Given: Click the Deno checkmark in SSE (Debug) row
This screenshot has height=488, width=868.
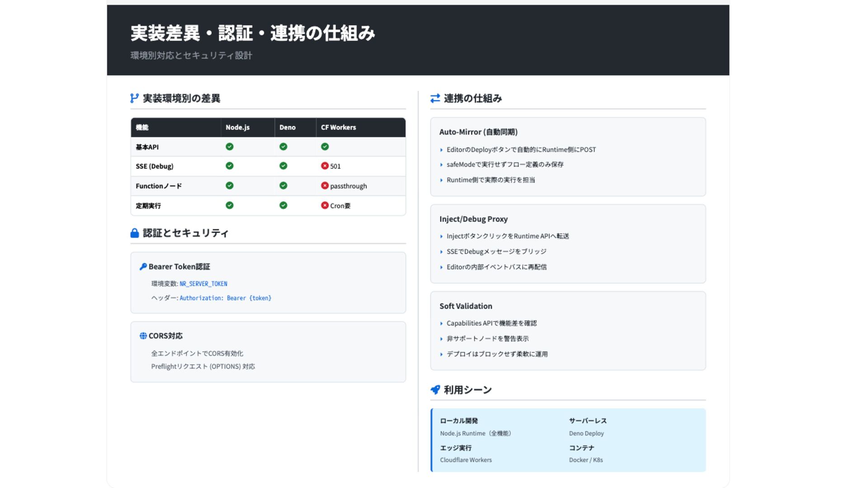Looking at the screenshot, I should tap(283, 166).
